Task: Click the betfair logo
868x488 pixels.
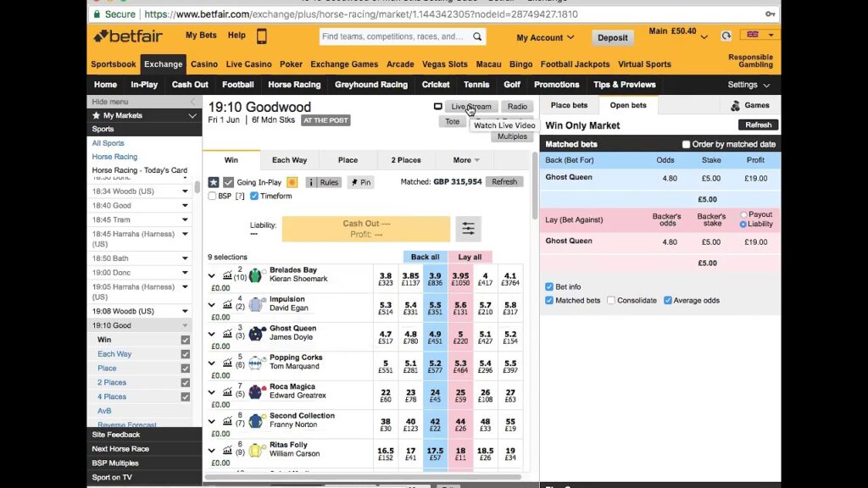Action: tap(128, 36)
